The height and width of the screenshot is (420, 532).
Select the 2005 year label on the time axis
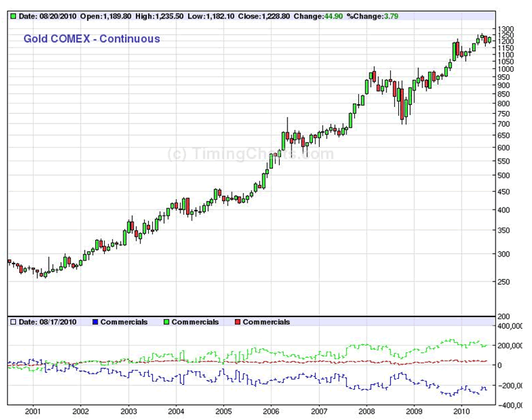[x=224, y=412]
